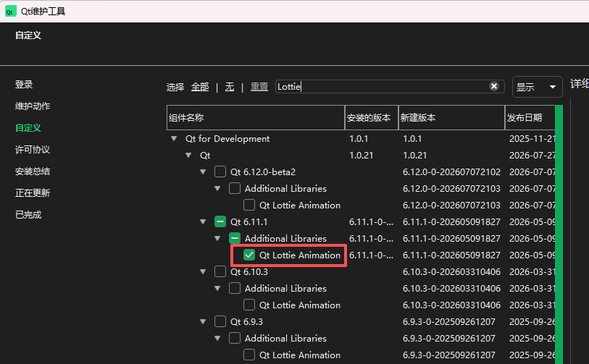This screenshot has width=589, height=364.
Task: Collapse the Qt 6.11.1 node arrow
Action: coord(204,221)
